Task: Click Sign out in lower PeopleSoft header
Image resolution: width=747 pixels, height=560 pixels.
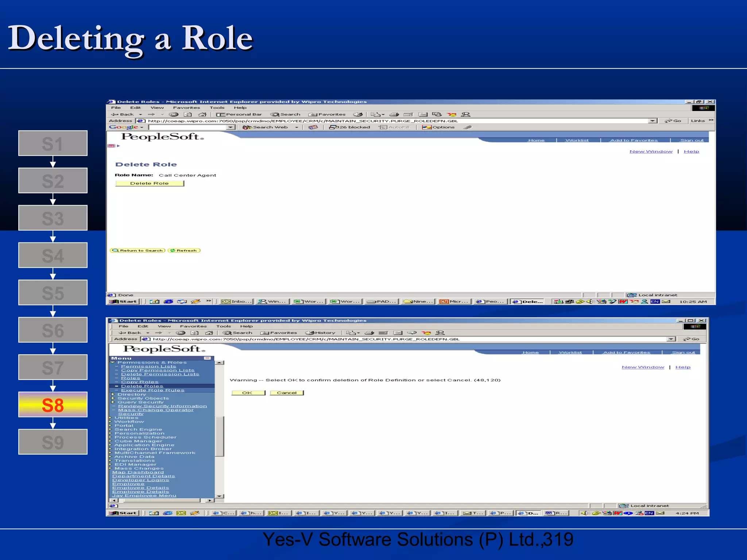Action: coord(683,353)
